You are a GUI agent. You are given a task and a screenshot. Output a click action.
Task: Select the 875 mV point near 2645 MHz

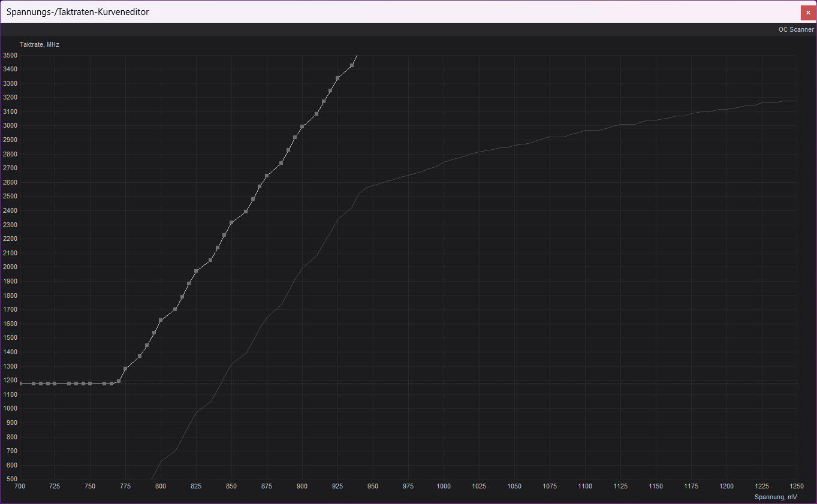pyautogui.click(x=267, y=176)
